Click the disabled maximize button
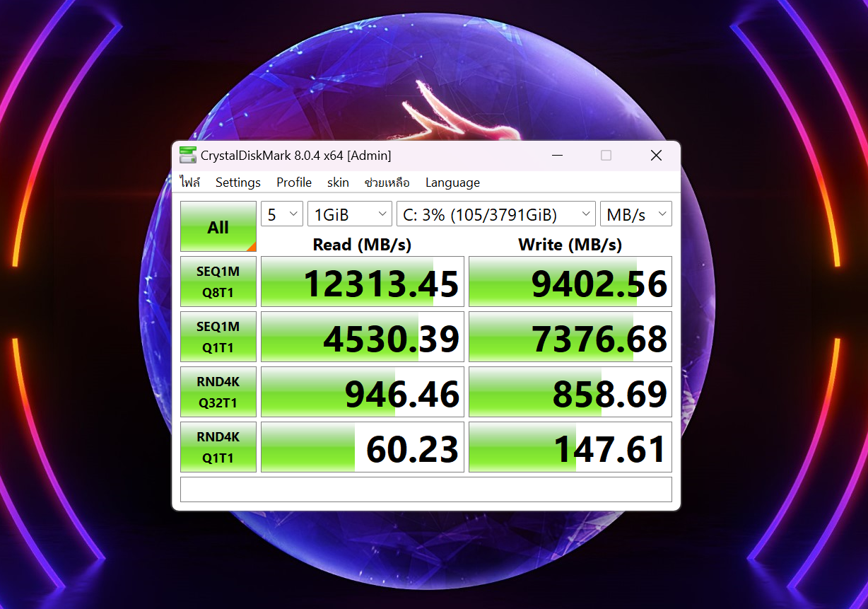Screen dimensions: 868x609 coord(606,156)
